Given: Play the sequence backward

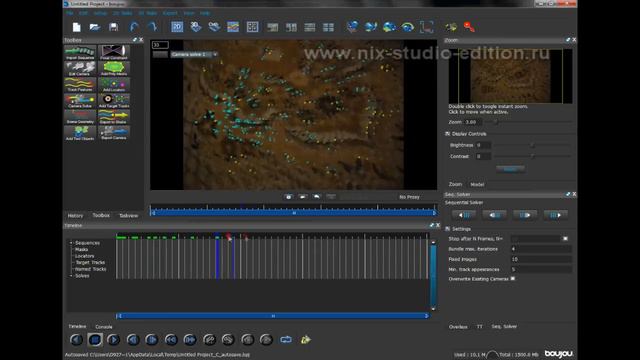Looking at the screenshot, I should [76, 340].
